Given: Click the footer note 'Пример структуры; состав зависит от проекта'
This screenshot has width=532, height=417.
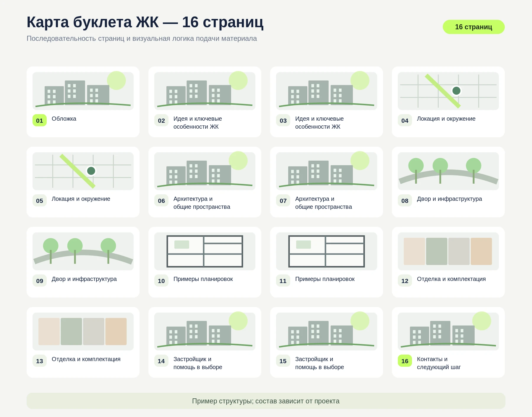Looking at the screenshot, I should click(x=266, y=401).
